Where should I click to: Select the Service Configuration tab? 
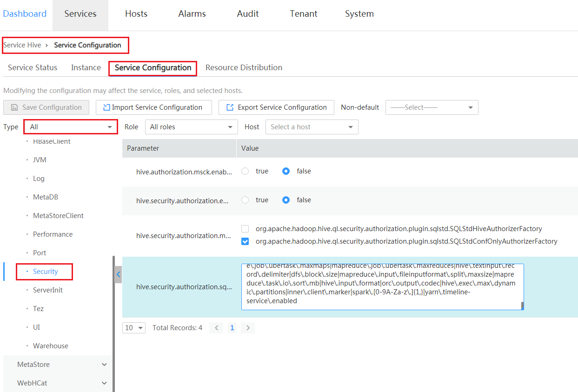pos(153,68)
